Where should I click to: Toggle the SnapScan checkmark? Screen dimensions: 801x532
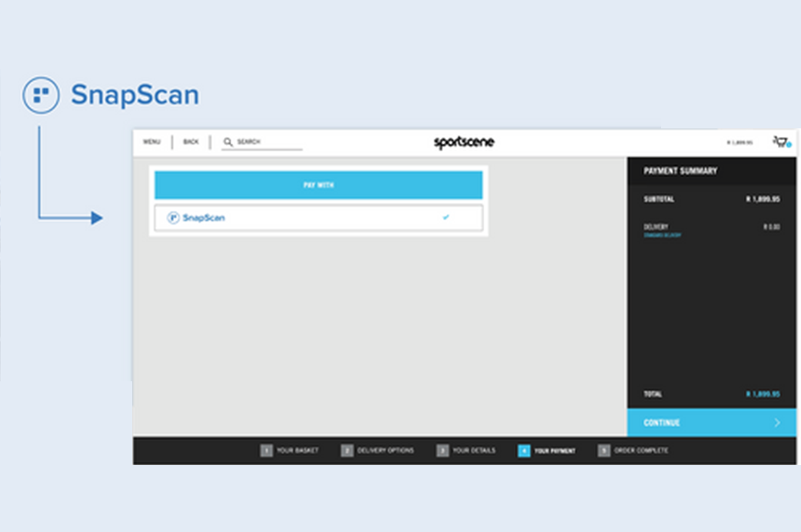click(x=446, y=218)
